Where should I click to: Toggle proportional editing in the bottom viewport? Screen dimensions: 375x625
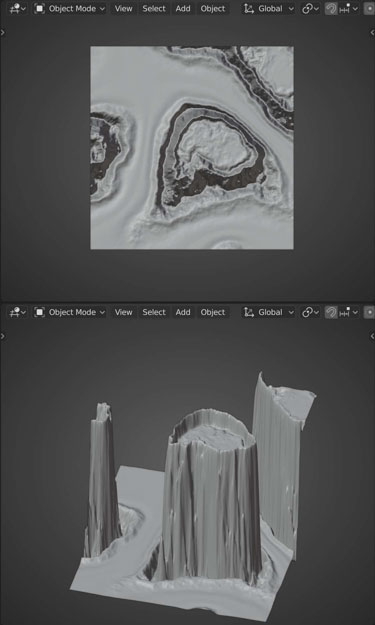pos(369,312)
